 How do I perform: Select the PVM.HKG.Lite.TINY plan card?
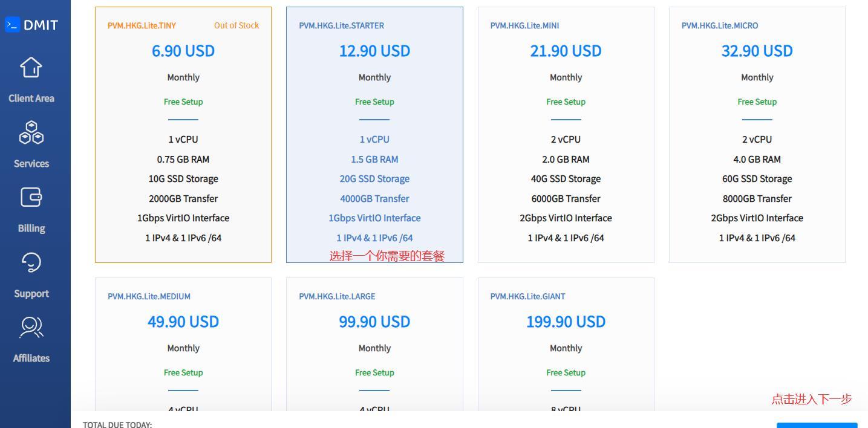(x=183, y=135)
